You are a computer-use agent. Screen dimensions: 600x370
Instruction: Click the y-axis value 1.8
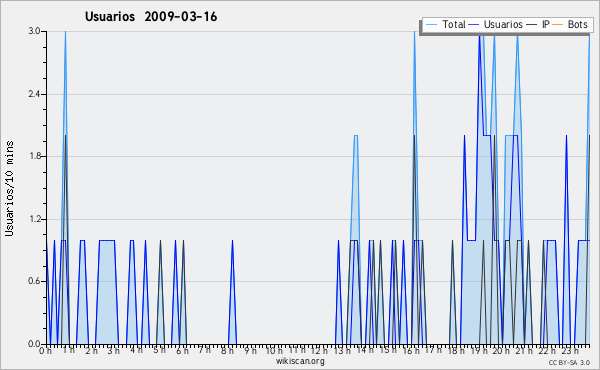(x=34, y=156)
